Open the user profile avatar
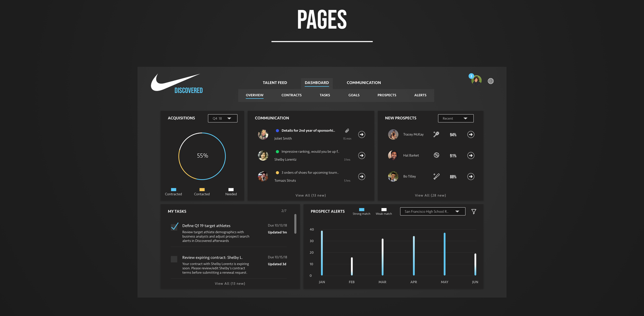 [477, 80]
